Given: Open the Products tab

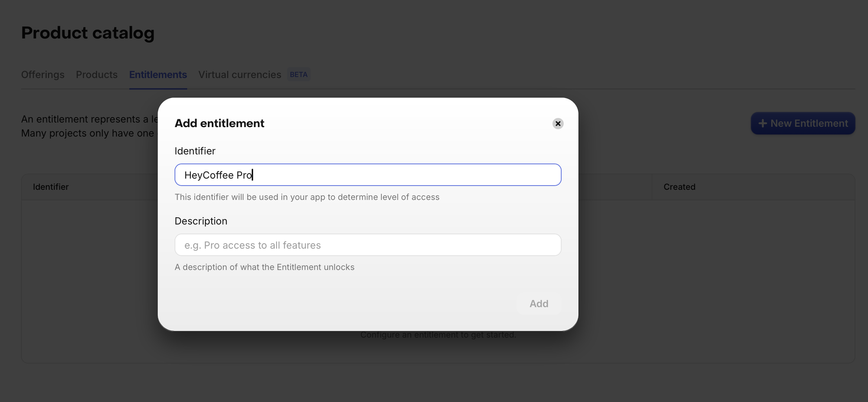Looking at the screenshot, I should tap(96, 75).
